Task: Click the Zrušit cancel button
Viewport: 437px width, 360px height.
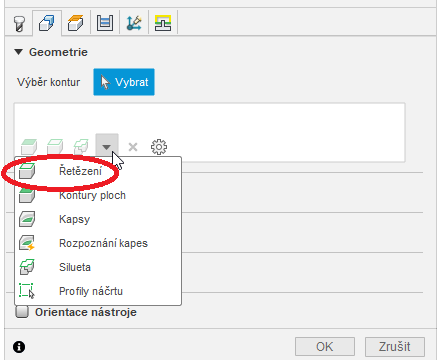Action: point(395,347)
